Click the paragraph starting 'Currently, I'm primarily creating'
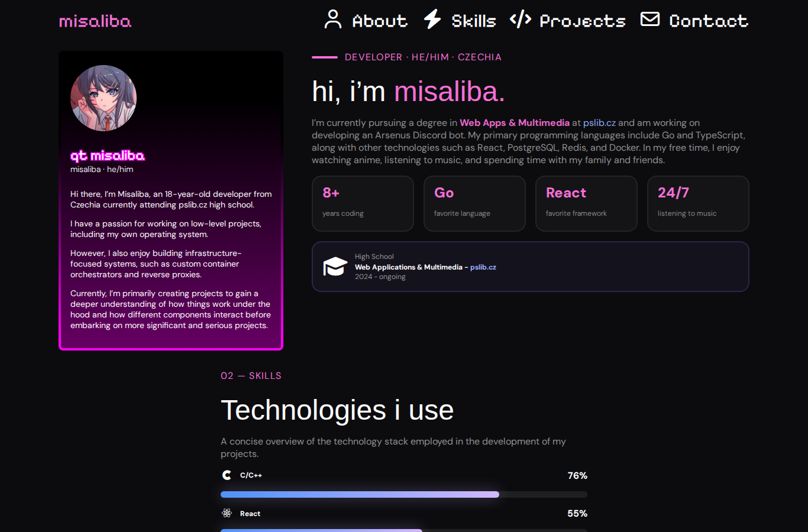 pyautogui.click(x=170, y=309)
